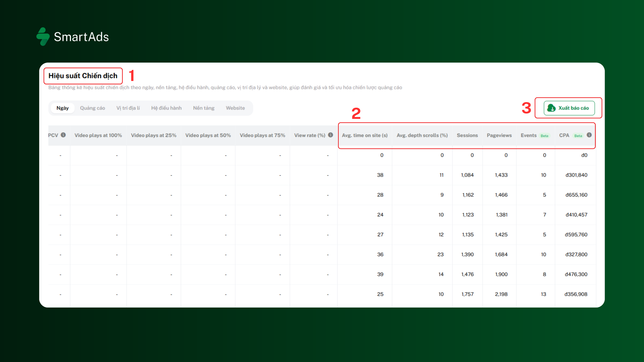Image resolution: width=644 pixels, height=362 pixels.
Task: Click the CPA value đ301,840
Action: pyautogui.click(x=576, y=175)
